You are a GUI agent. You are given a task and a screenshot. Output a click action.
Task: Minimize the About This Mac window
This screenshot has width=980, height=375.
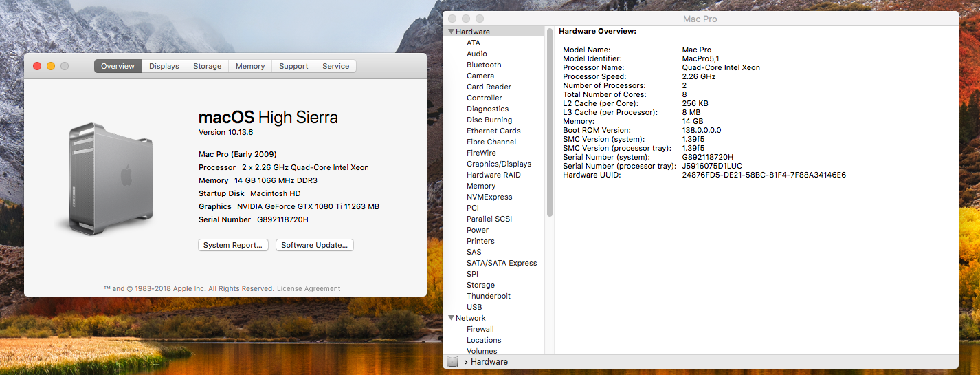pyautogui.click(x=51, y=66)
